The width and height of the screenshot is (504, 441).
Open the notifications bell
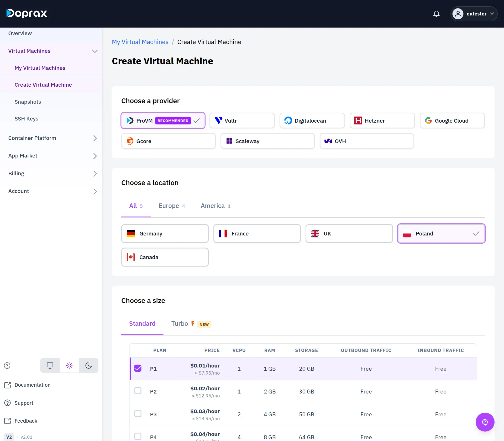(x=436, y=14)
